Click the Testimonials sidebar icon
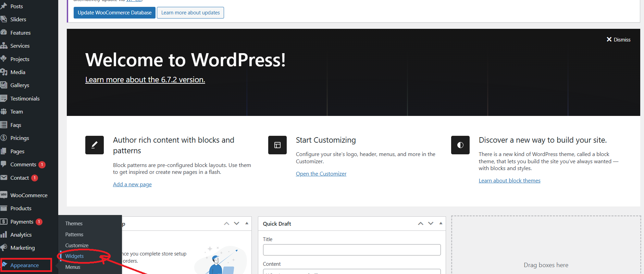Image resolution: width=644 pixels, height=274 pixels. pyautogui.click(x=4, y=98)
